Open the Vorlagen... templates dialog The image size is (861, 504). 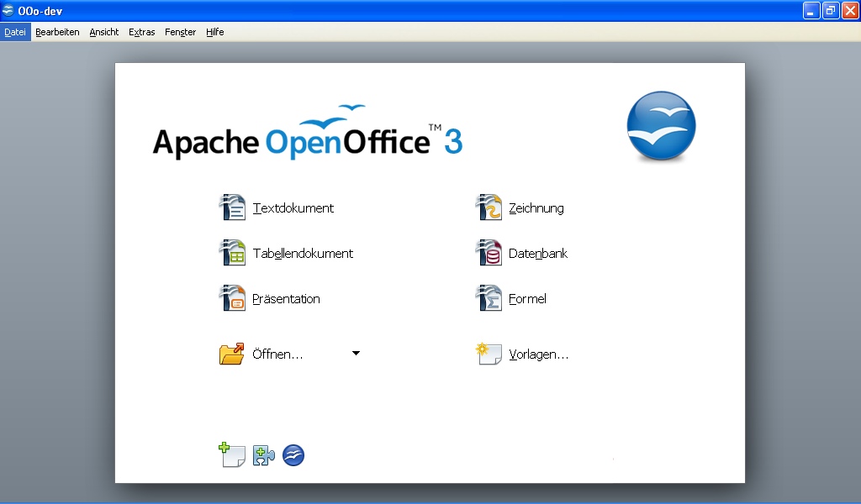[538, 354]
